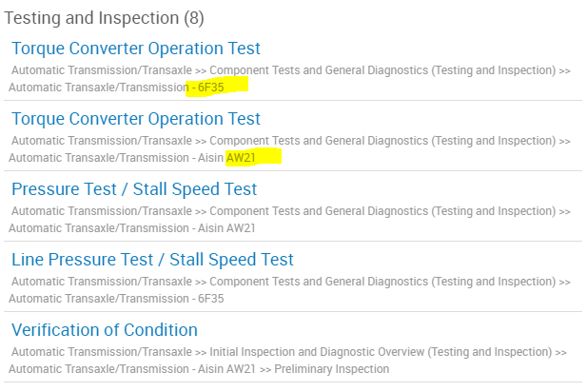Image resolution: width=587 pixels, height=392 pixels.
Task: Click Automatic Transmission/Transaxle breadcrumb under Line Pressure Test
Action: (102, 282)
